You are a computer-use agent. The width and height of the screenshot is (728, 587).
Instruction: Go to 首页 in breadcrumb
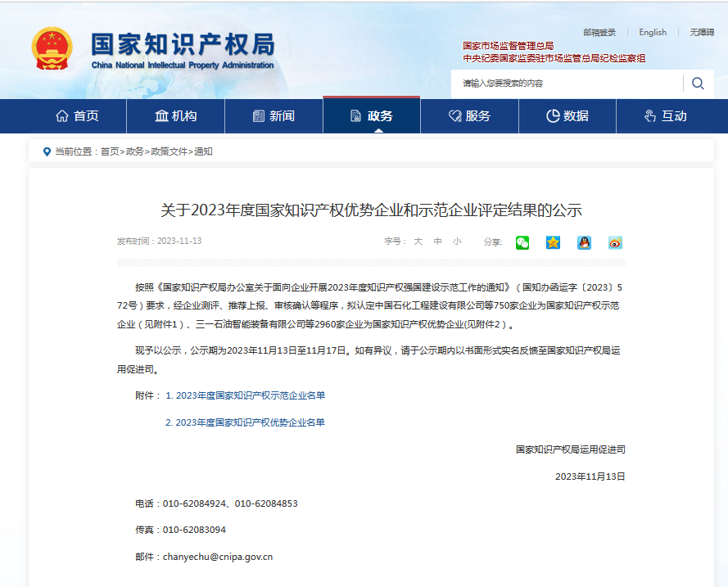click(110, 151)
